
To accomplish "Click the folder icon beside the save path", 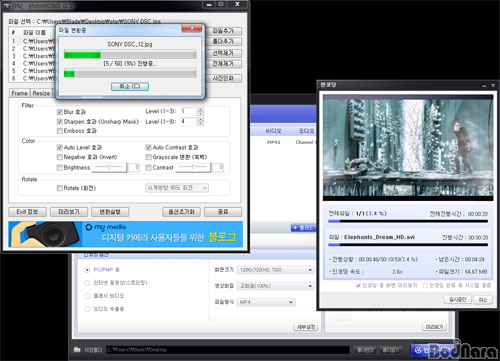I will 77,350.
